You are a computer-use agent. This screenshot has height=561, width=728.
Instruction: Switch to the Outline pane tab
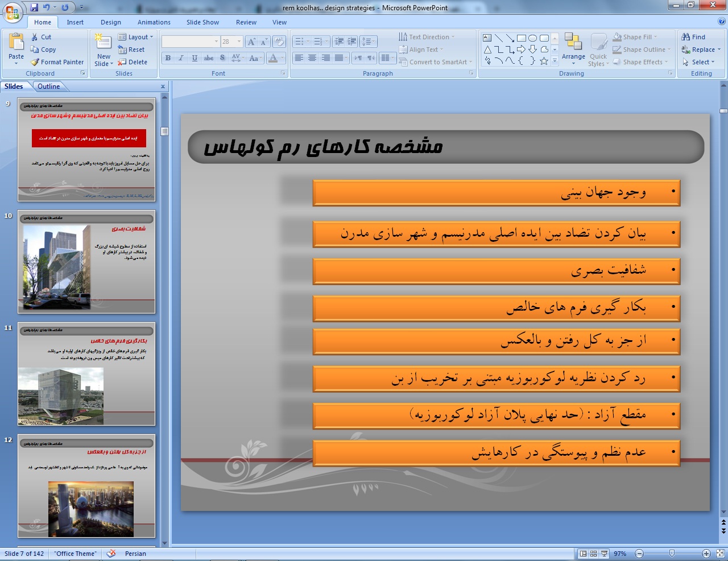click(49, 86)
